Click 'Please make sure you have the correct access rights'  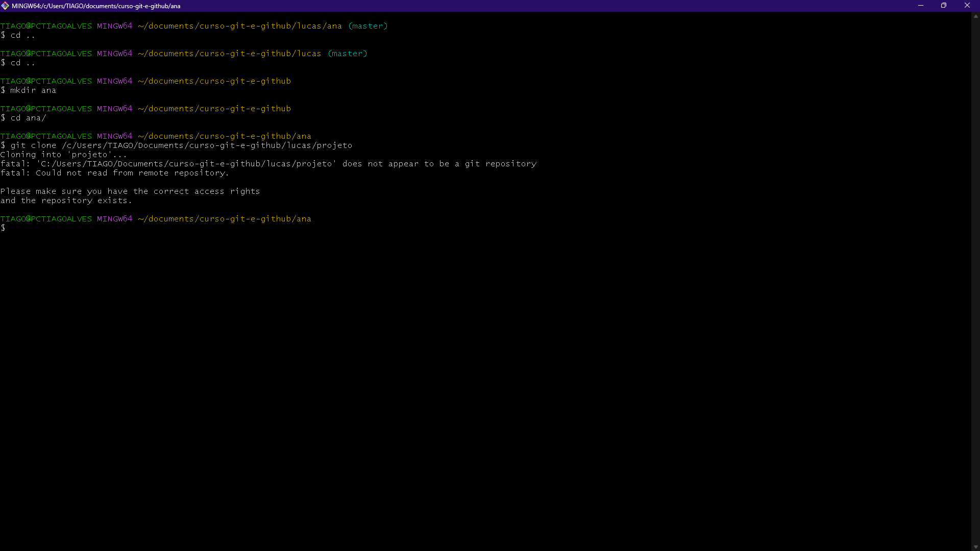pyautogui.click(x=130, y=191)
